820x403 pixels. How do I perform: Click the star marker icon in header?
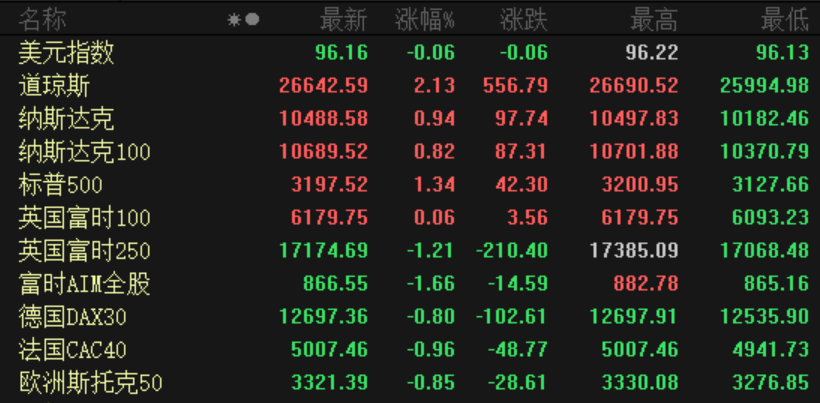pyautogui.click(x=234, y=19)
